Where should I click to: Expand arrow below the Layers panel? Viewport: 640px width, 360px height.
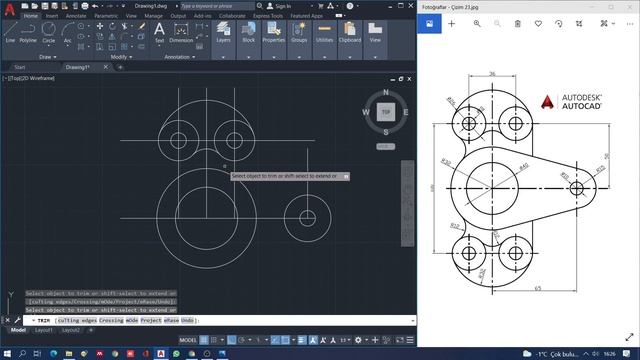(223, 58)
